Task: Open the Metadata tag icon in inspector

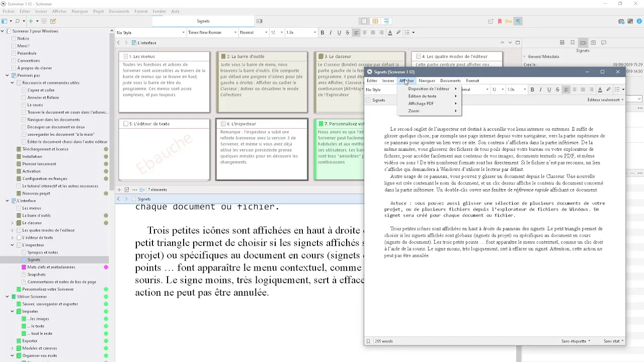Action: tap(583, 43)
